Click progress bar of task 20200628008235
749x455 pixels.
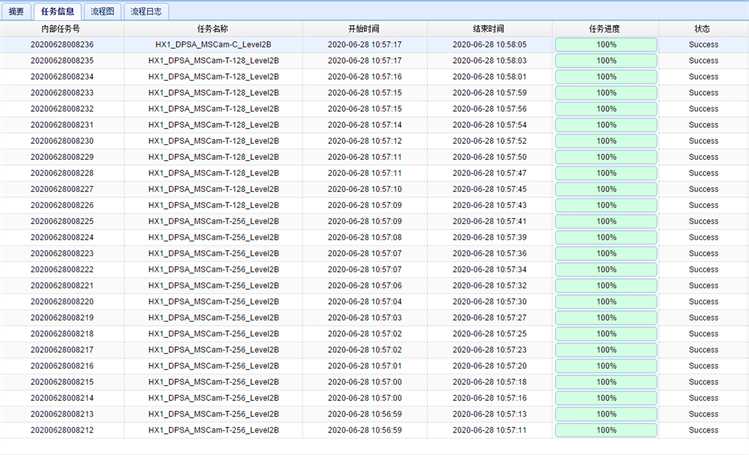pos(606,61)
